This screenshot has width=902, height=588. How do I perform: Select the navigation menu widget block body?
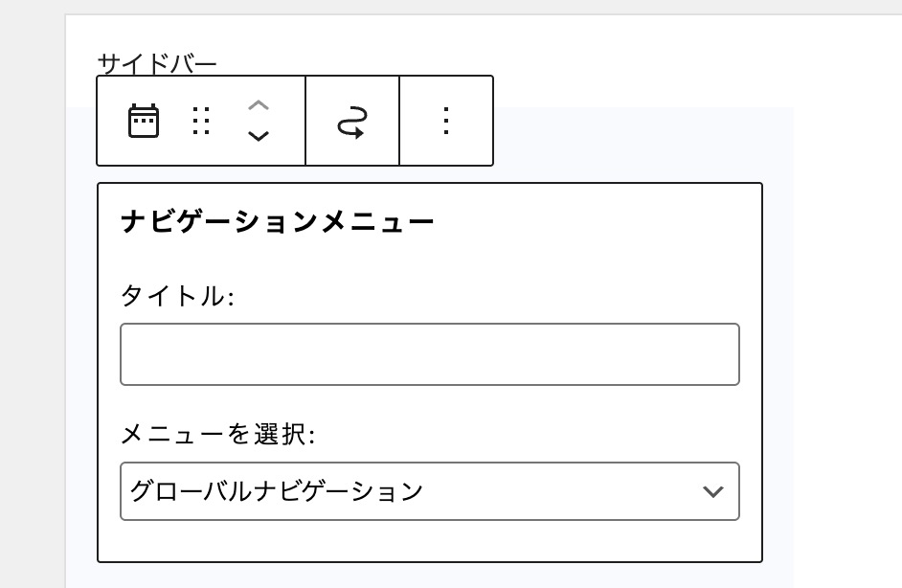[430, 373]
